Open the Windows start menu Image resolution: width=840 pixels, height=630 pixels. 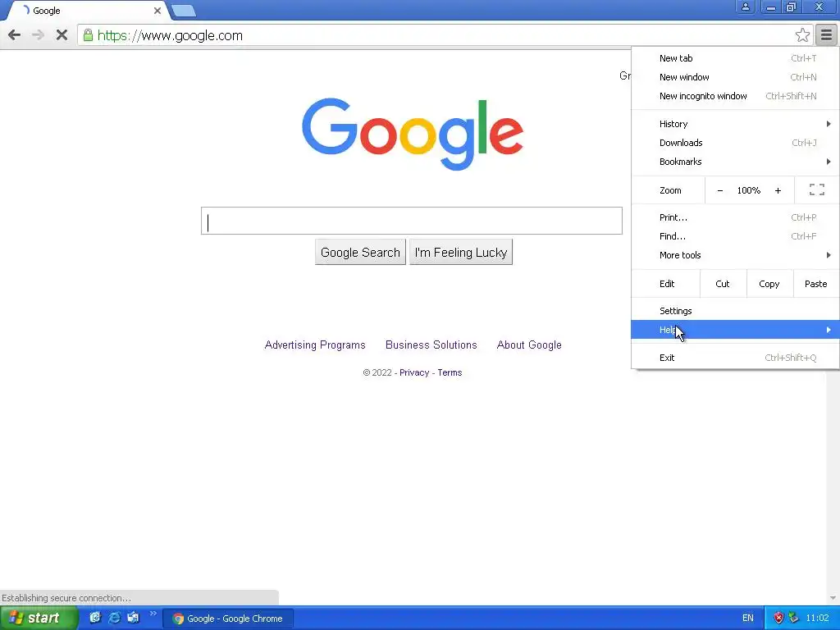[x=39, y=619]
